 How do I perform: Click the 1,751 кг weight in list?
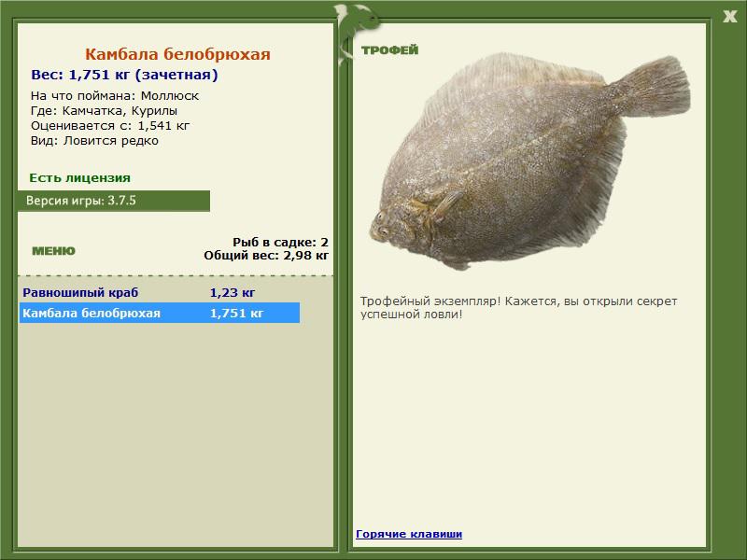click(236, 314)
